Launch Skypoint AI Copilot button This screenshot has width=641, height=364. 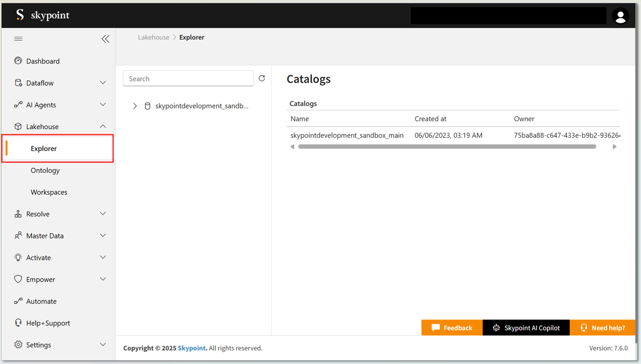pos(526,327)
